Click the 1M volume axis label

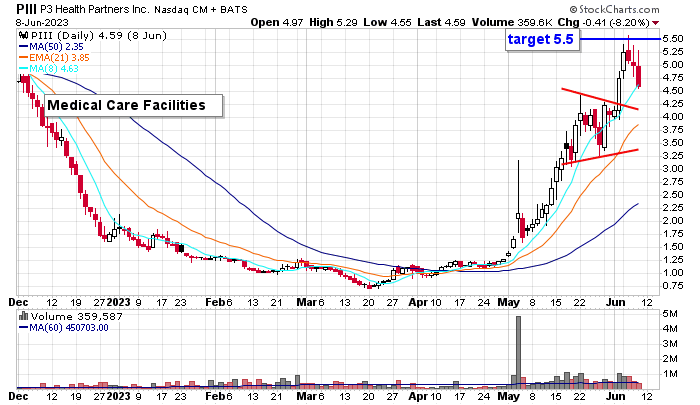point(670,374)
